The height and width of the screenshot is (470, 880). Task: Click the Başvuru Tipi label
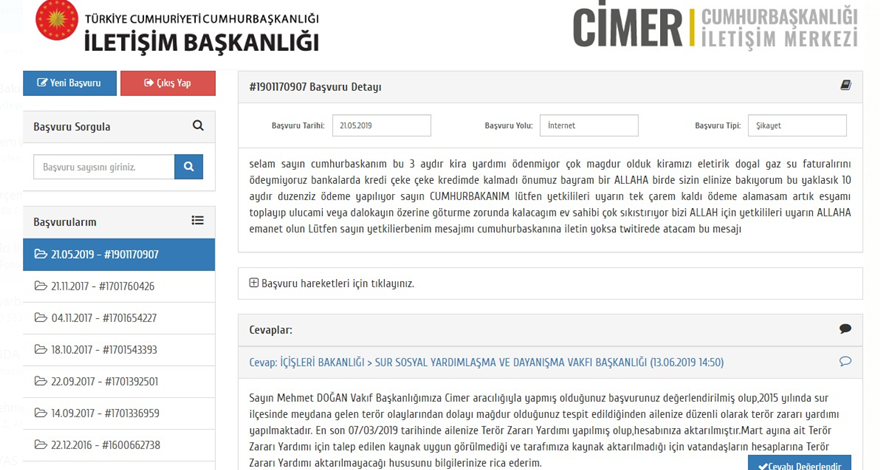(x=718, y=126)
